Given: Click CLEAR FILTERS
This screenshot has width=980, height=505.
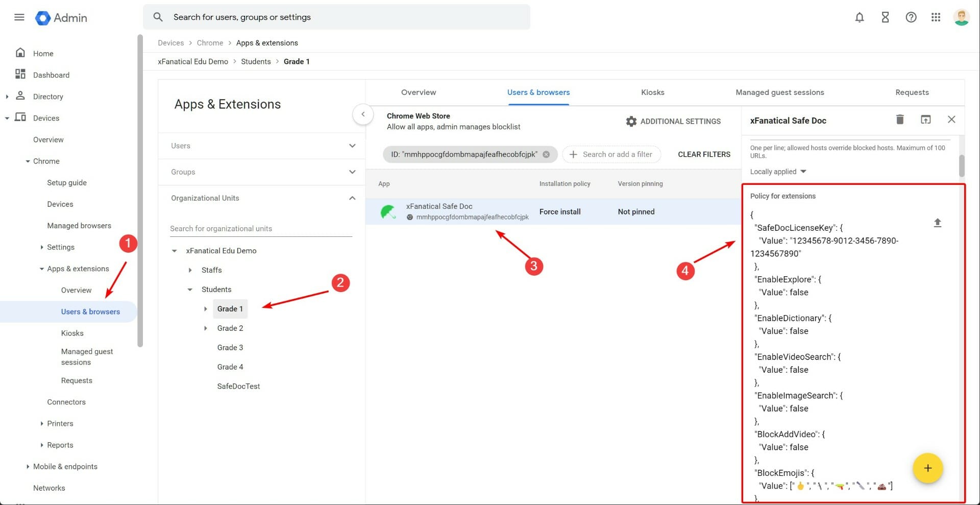Looking at the screenshot, I should click(x=704, y=154).
